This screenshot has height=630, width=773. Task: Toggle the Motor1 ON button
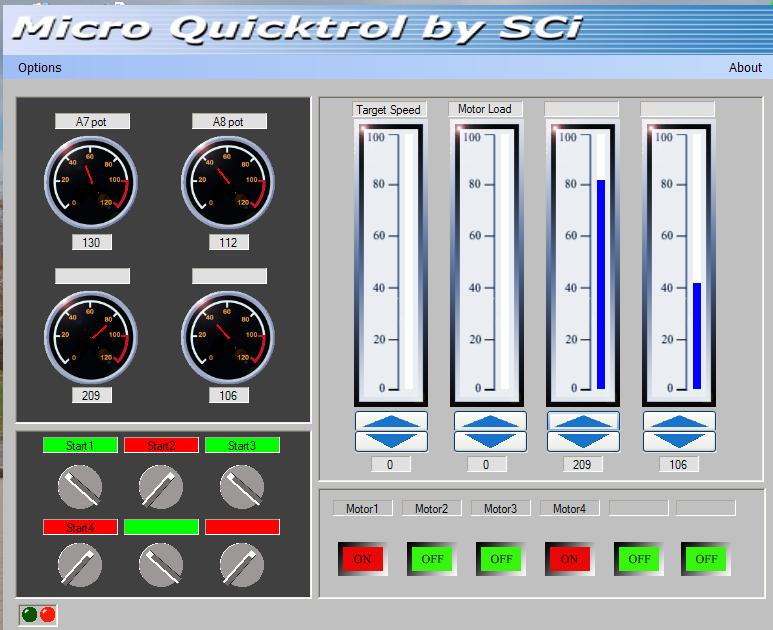(362, 559)
